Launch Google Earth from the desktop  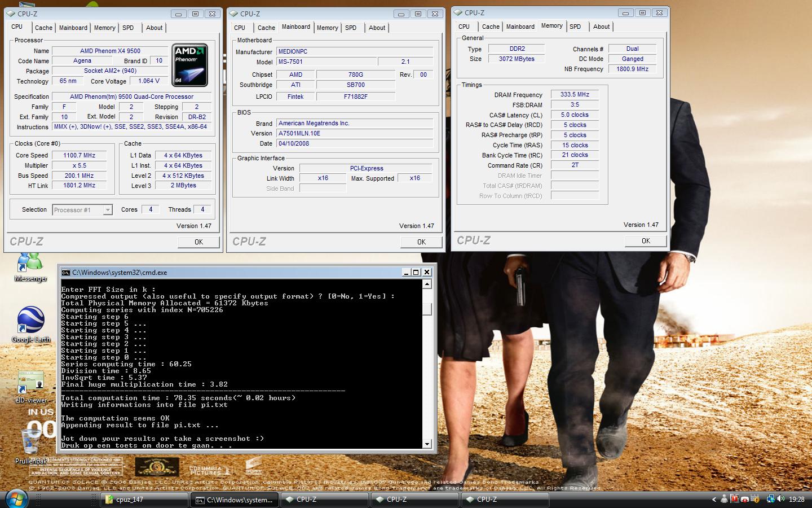pyautogui.click(x=30, y=325)
